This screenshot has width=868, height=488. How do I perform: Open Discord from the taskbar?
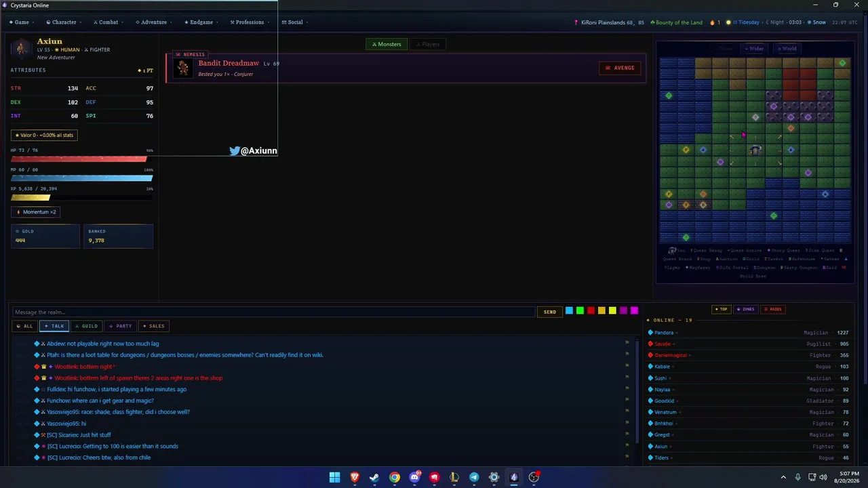tap(414, 477)
